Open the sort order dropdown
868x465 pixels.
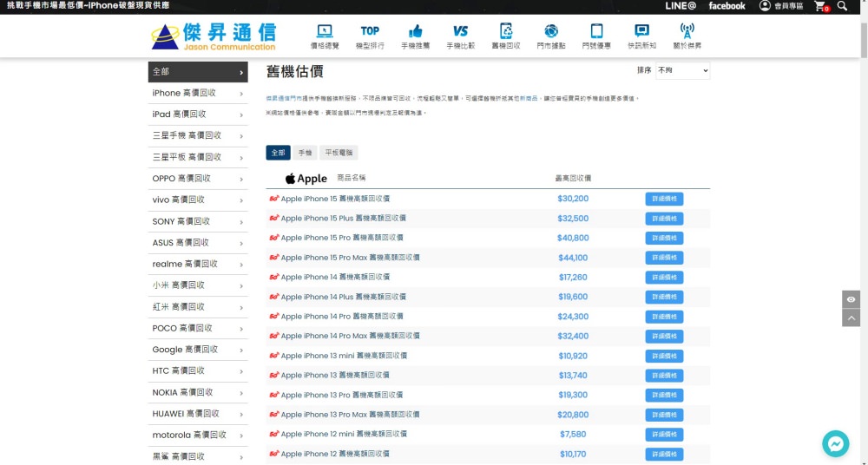coord(682,71)
